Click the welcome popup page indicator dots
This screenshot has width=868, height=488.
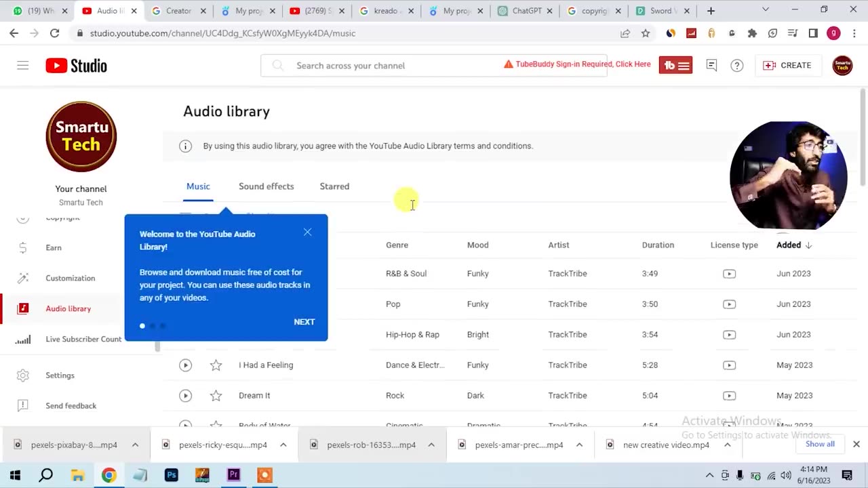pos(153,326)
